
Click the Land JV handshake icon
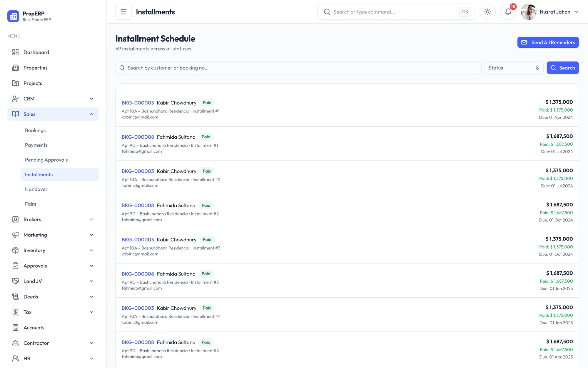pos(15,281)
